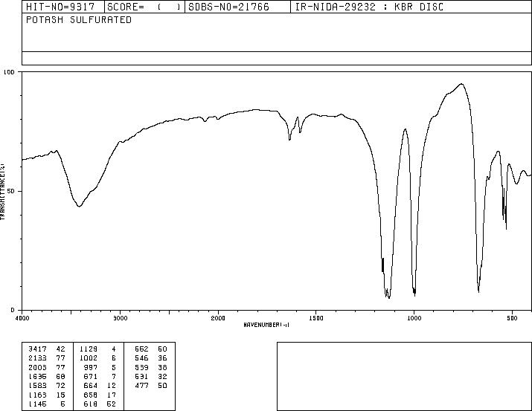Screen dimensions: 532x411
Task: Click the '4000' x-axis label
Action: click(22, 318)
